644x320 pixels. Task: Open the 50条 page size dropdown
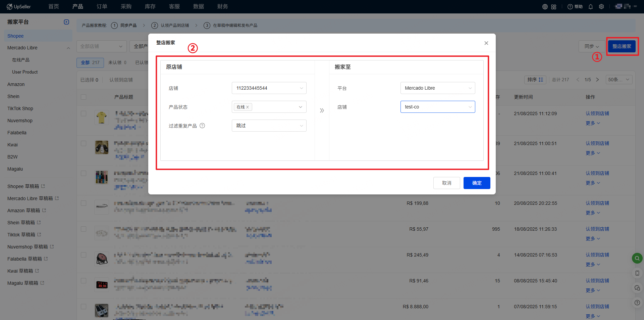[x=619, y=80]
